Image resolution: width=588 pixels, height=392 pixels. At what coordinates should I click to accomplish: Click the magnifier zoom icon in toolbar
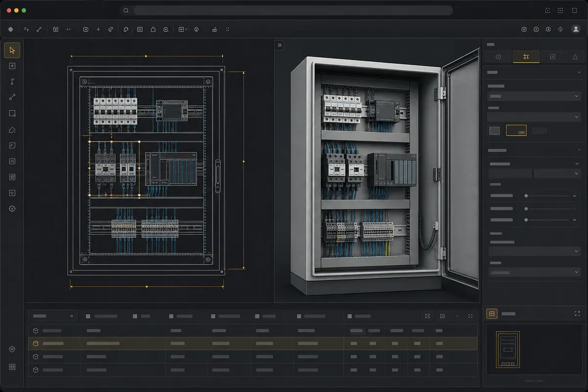click(166, 29)
